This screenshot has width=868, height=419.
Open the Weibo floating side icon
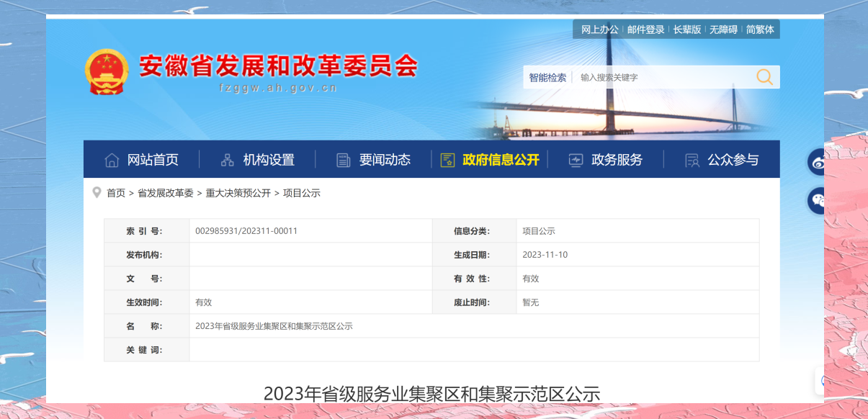click(817, 162)
